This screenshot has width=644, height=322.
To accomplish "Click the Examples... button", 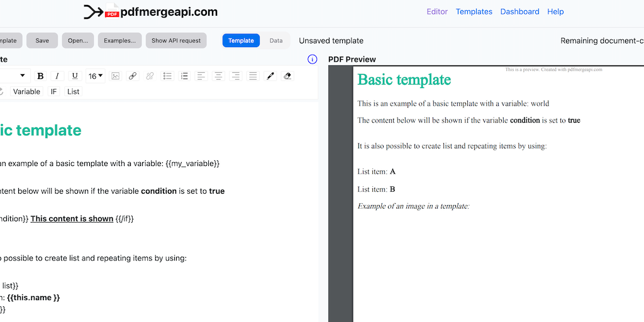I will (120, 41).
